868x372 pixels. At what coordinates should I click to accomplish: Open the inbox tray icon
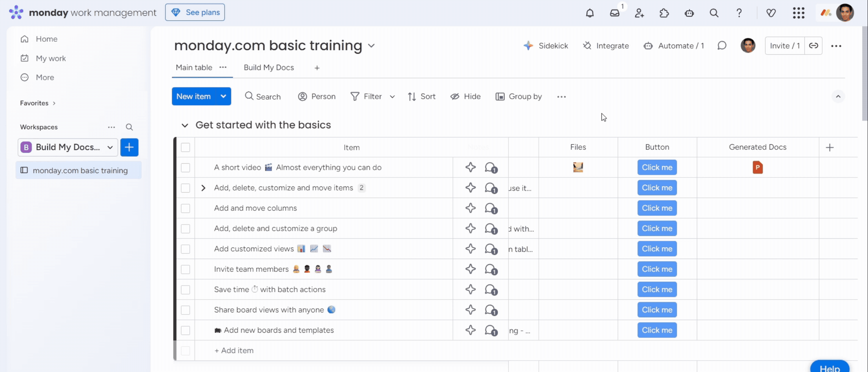(x=614, y=13)
